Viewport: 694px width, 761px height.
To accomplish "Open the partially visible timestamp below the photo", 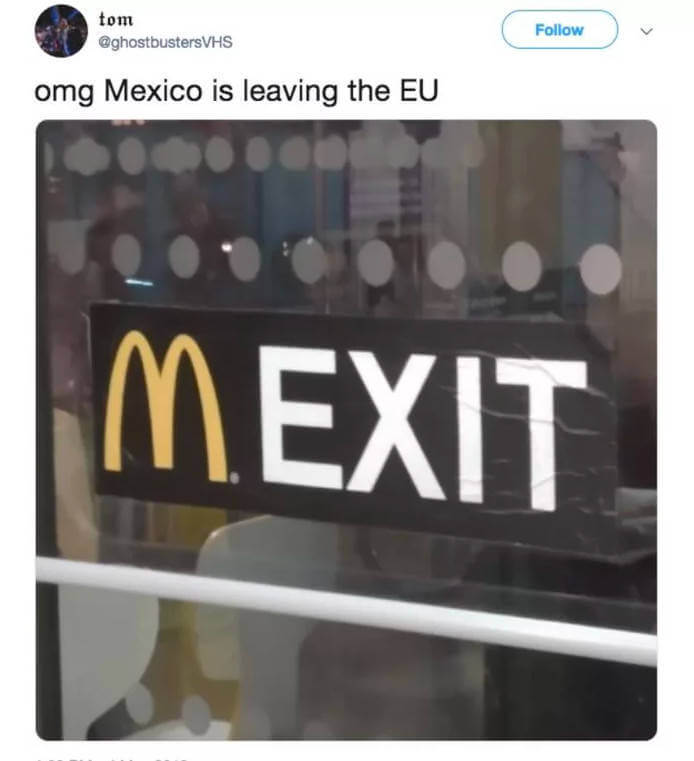I will click(112, 758).
